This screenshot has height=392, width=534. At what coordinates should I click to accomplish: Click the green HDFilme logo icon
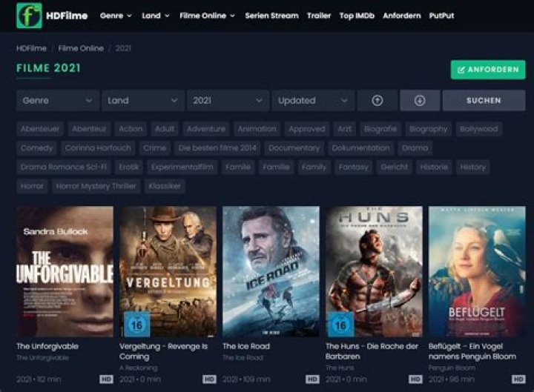click(29, 16)
